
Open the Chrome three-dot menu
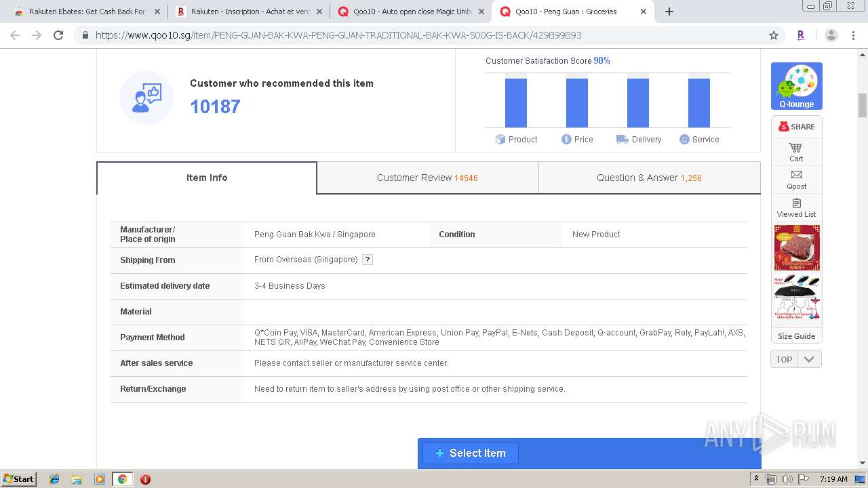tap(853, 35)
